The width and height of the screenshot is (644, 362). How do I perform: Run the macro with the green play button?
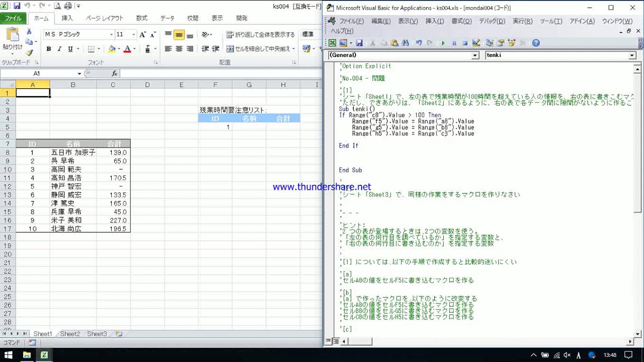[443, 43]
